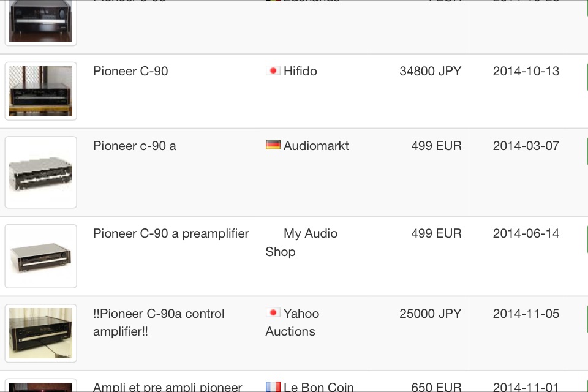Click the French flag beside Le Bon Coin
The width and height of the screenshot is (588, 392).
273,386
